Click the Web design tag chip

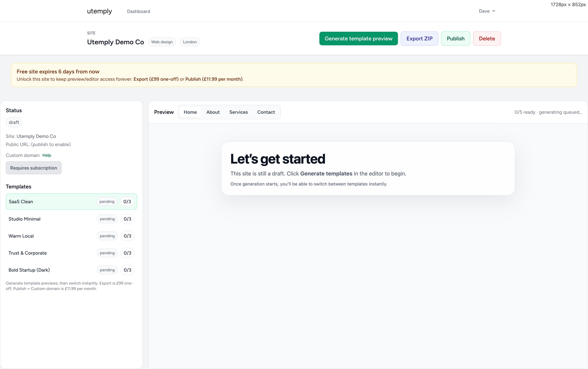162,42
